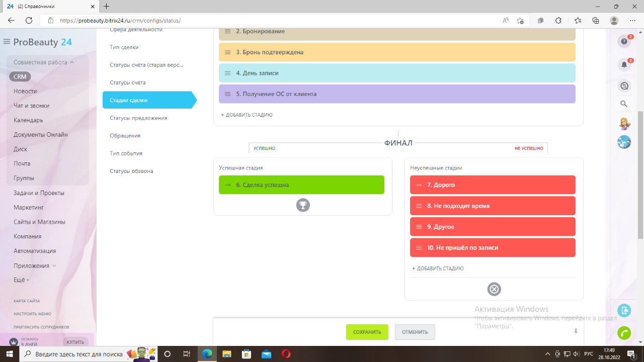Click the crossed circle icon under failed stages
The image size is (644, 362).
pyautogui.click(x=494, y=289)
